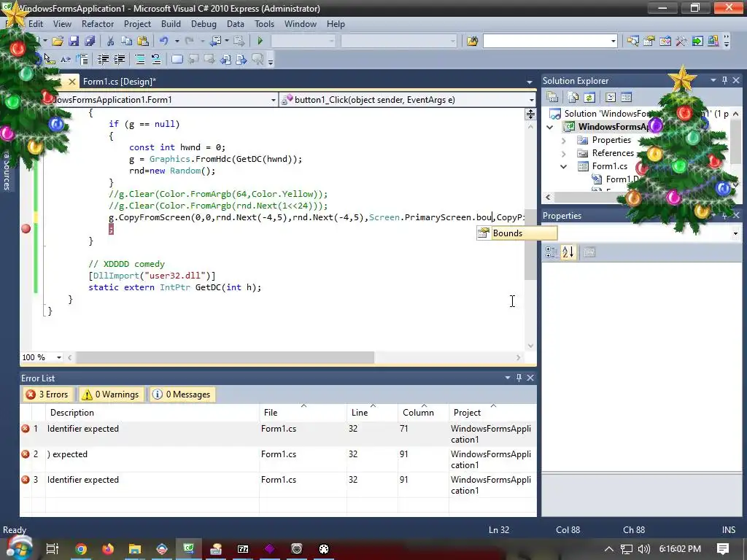Close the Error List panel
The height and width of the screenshot is (560, 747).
point(530,378)
